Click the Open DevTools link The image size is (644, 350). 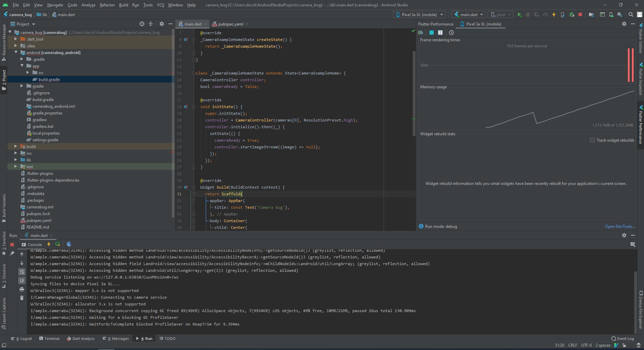tap(620, 227)
